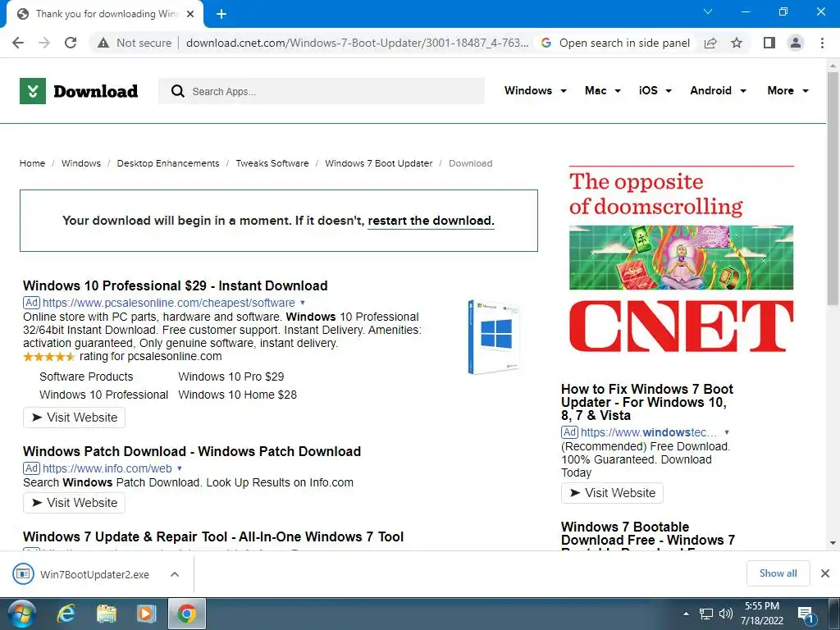Click the info.com/web ad URL

click(x=107, y=468)
